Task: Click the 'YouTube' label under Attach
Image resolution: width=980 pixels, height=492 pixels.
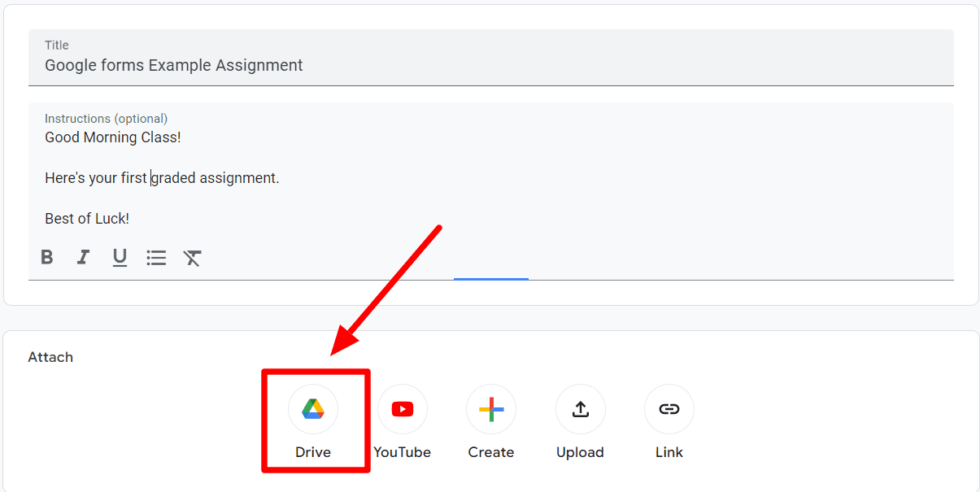Action: [403, 452]
